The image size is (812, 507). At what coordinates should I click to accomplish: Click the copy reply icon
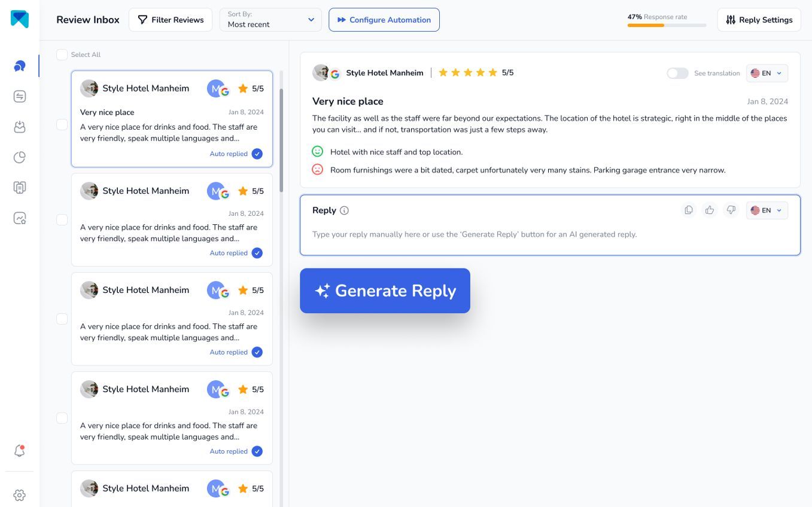[689, 210]
